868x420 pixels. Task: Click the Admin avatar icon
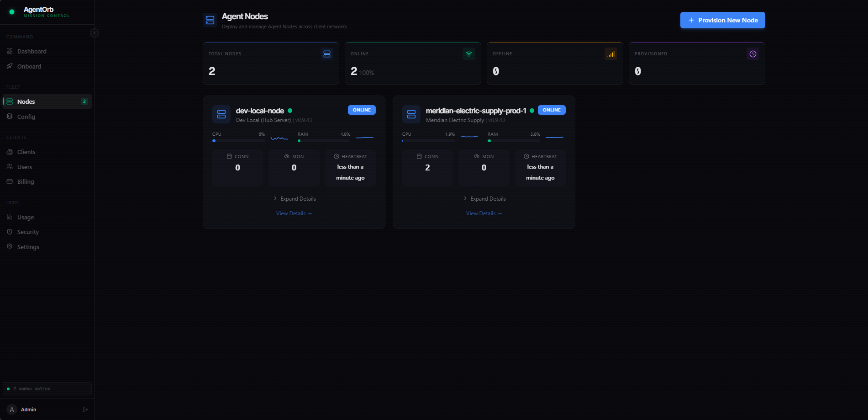tap(12, 409)
